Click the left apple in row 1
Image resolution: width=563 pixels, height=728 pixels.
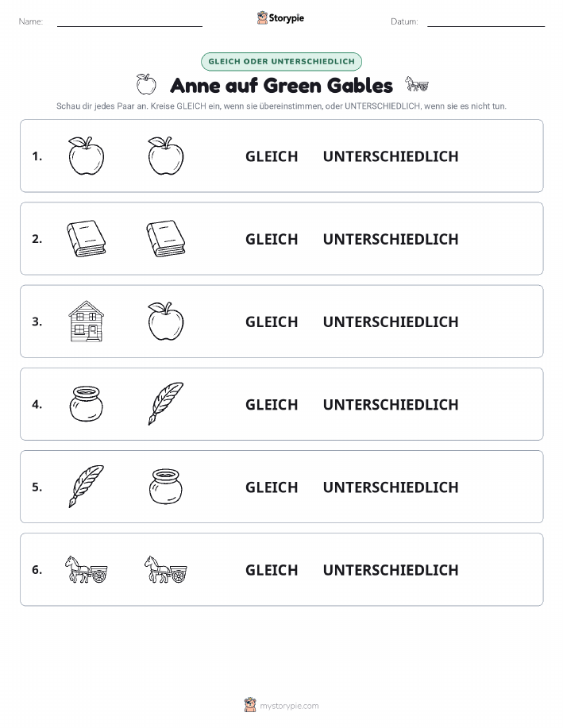point(87,156)
